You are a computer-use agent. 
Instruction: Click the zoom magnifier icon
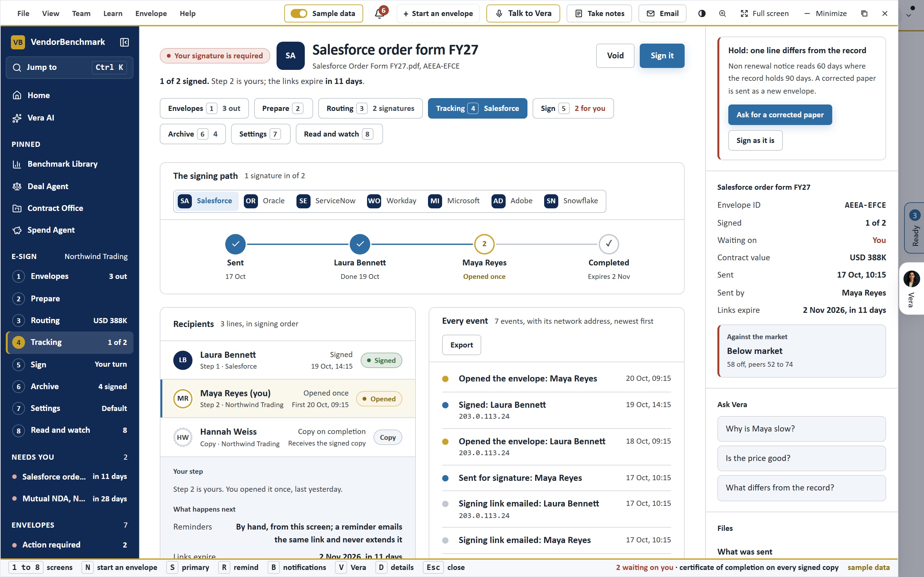(723, 13)
